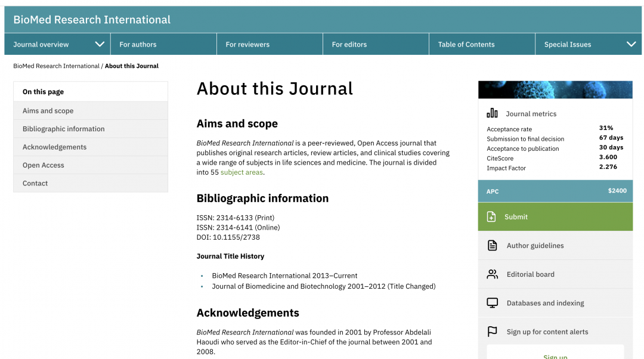Jump to Acknowledgements section in sidebar
Image resolution: width=644 pixels, height=359 pixels.
[91, 147]
